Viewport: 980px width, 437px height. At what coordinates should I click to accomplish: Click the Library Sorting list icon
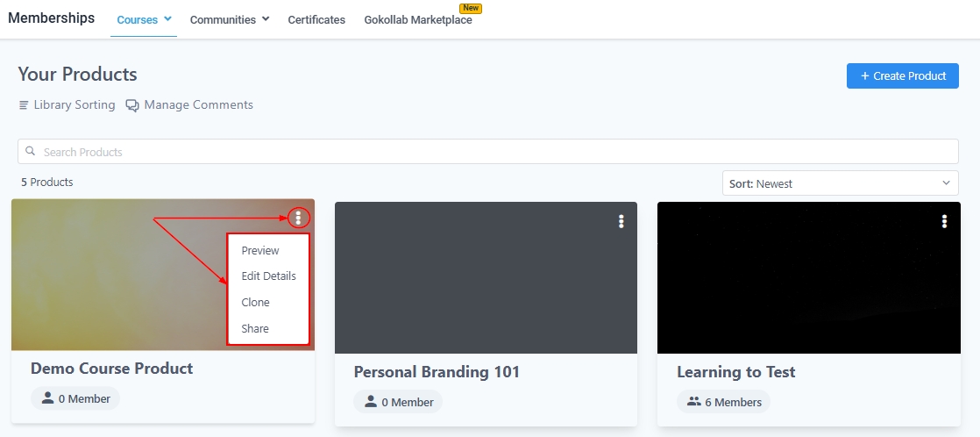25,105
